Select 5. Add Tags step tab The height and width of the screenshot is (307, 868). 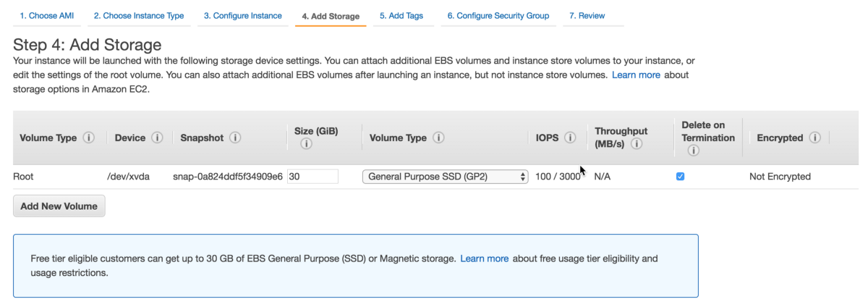[x=401, y=15]
